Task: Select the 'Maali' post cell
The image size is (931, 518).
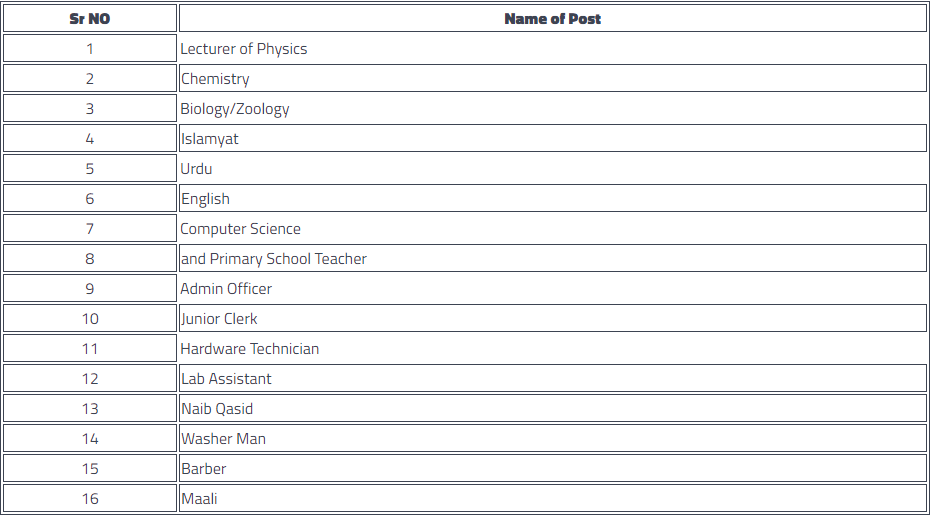Action: 553,498
